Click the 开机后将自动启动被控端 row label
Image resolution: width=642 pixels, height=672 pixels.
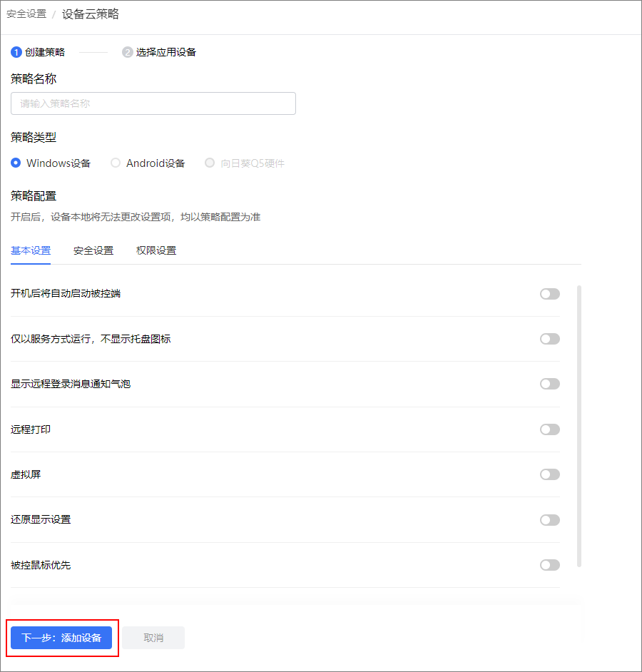(x=66, y=294)
